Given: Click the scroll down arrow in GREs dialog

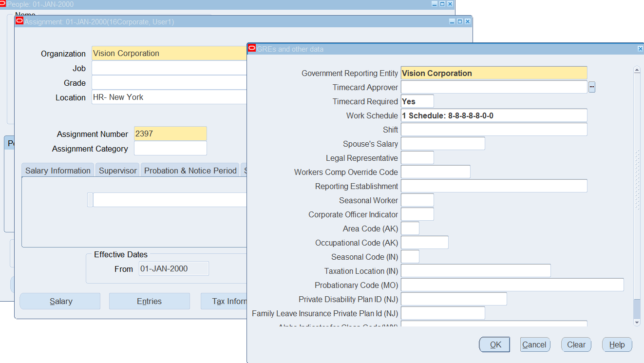Looking at the screenshot, I should pyautogui.click(x=637, y=322).
